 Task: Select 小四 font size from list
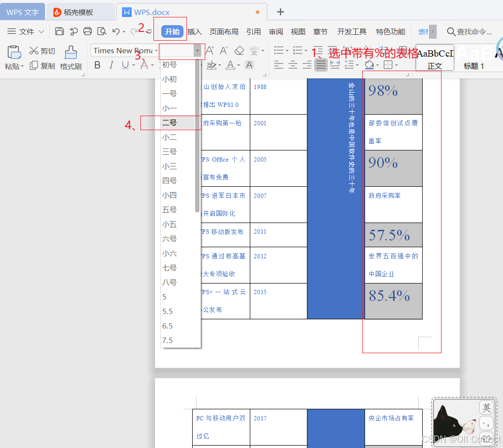point(178,195)
